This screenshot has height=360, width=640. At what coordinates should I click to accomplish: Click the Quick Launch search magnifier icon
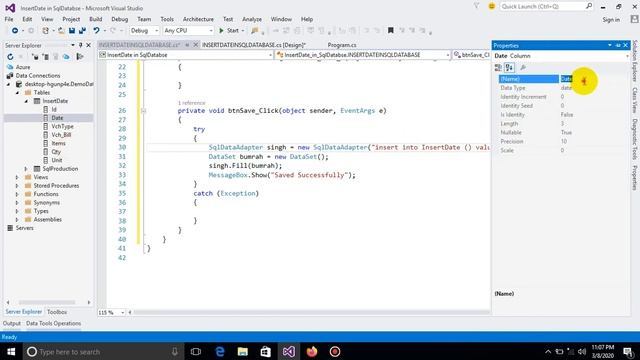589,6
